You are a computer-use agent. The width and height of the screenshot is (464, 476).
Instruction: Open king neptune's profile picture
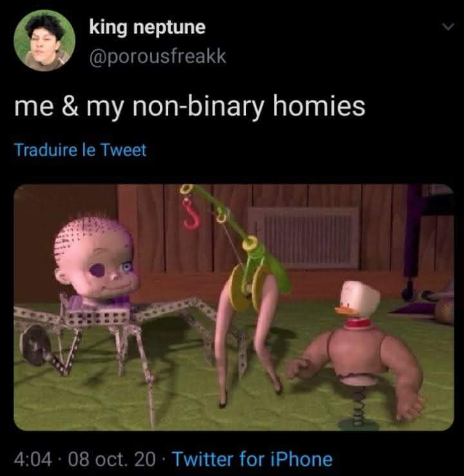[x=44, y=41]
